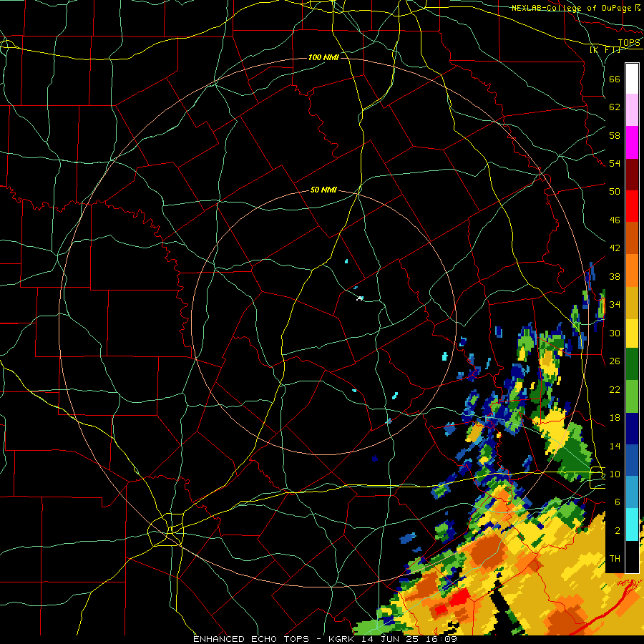Click the navy blue legend color segment
This screenshot has width=644, height=644.
[x=632, y=429]
